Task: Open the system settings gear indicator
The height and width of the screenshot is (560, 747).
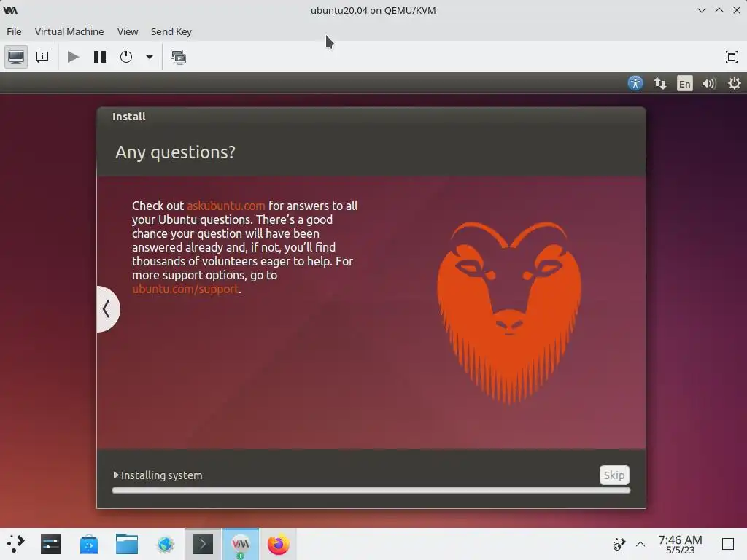Action: (734, 83)
